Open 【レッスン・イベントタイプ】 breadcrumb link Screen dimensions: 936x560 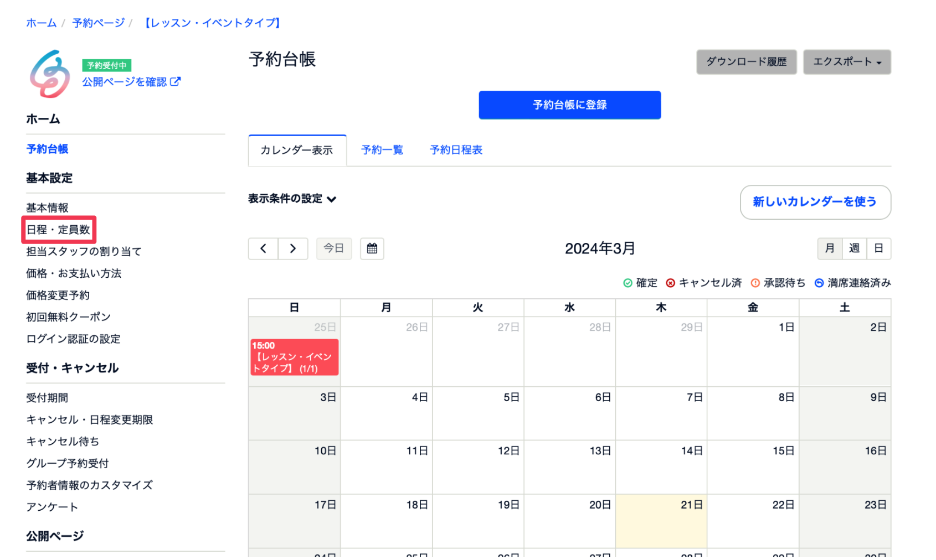[x=212, y=23]
